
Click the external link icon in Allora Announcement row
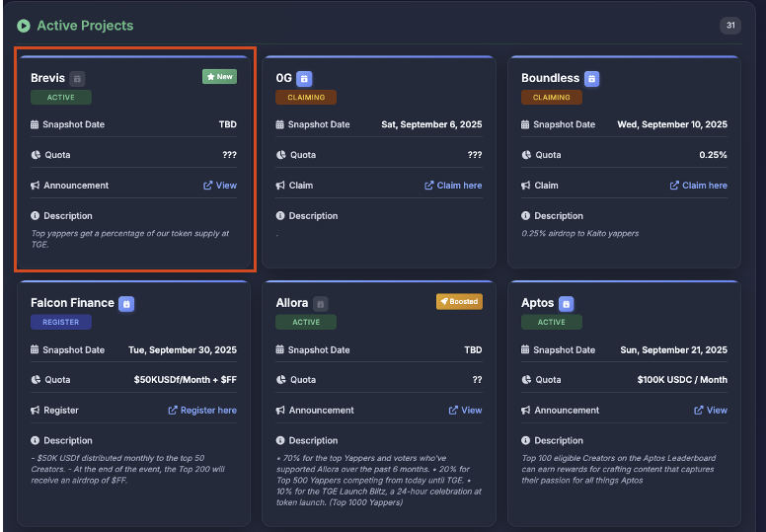pos(453,411)
